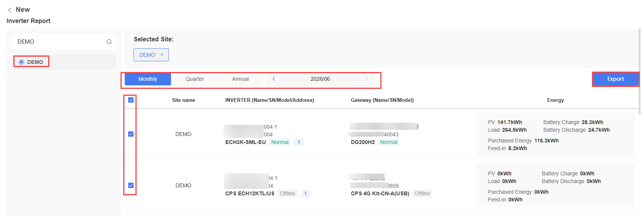
Task: Click the Normal status badge of ECH3K-SML-EU
Action: [280, 142]
